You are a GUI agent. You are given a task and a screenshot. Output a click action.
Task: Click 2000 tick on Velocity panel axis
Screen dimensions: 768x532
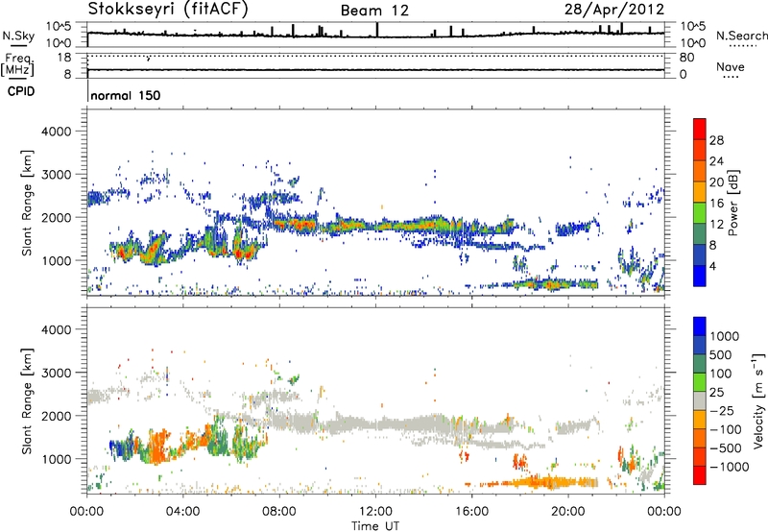(x=56, y=416)
